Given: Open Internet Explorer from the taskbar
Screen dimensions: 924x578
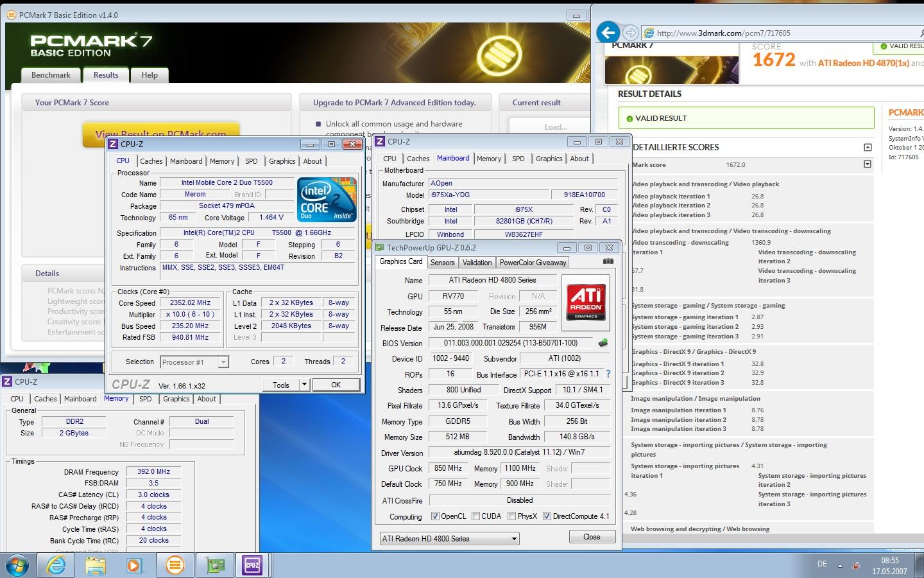Looking at the screenshot, I should click(56, 565).
